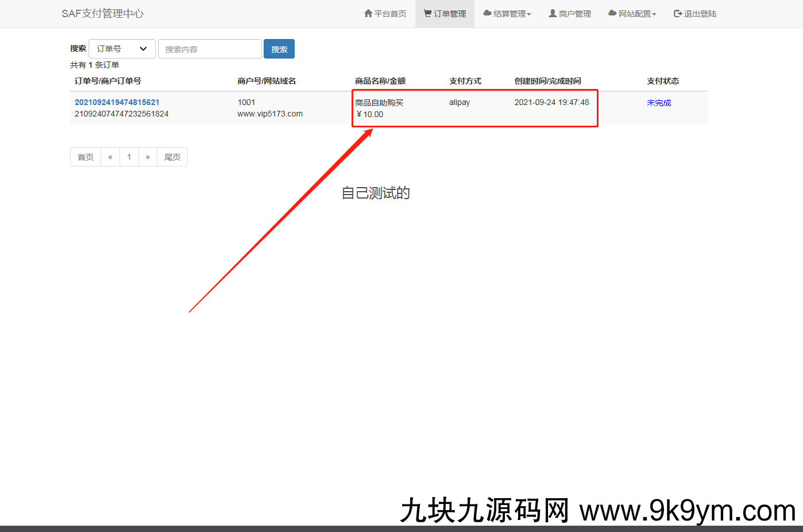
Task: Jump to last page via 尾页
Action: pyautogui.click(x=172, y=157)
